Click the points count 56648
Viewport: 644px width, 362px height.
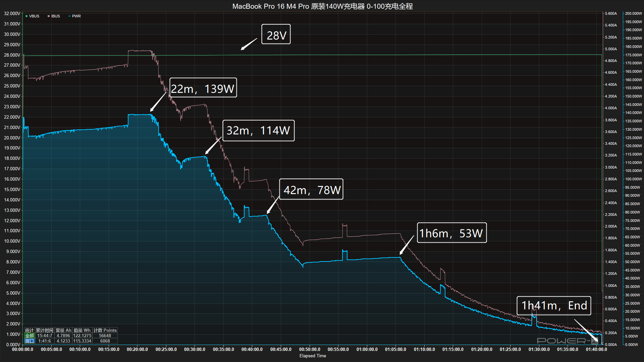pyautogui.click(x=105, y=336)
